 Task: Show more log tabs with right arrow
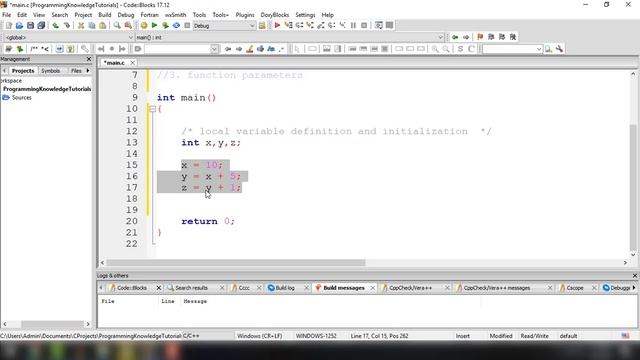(634, 288)
